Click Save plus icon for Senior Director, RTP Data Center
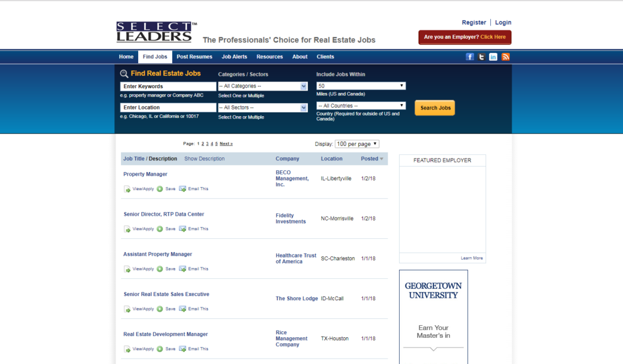The image size is (623, 364). point(160,229)
